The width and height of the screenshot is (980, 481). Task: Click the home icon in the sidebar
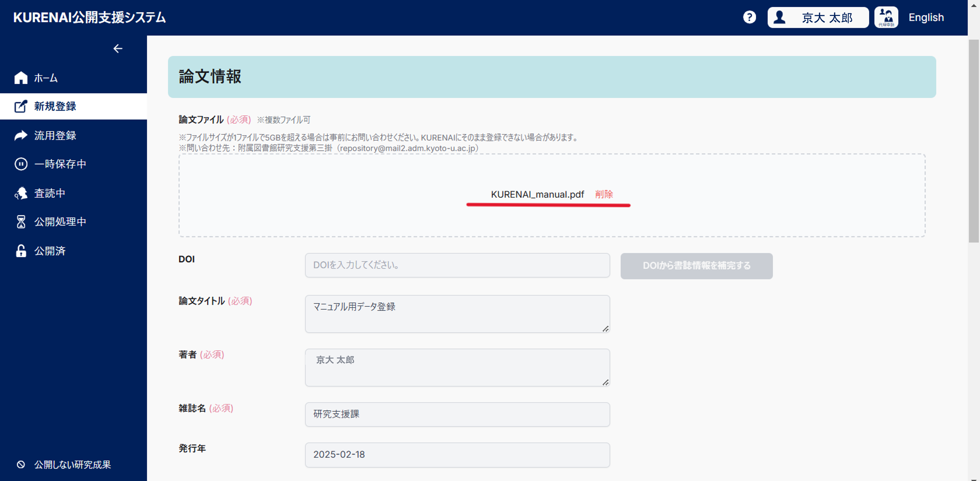tap(21, 78)
